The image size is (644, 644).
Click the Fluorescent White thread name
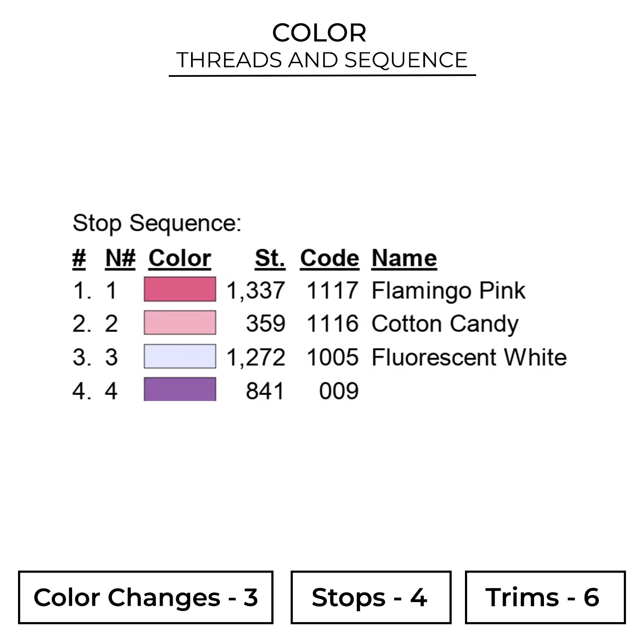(469, 357)
